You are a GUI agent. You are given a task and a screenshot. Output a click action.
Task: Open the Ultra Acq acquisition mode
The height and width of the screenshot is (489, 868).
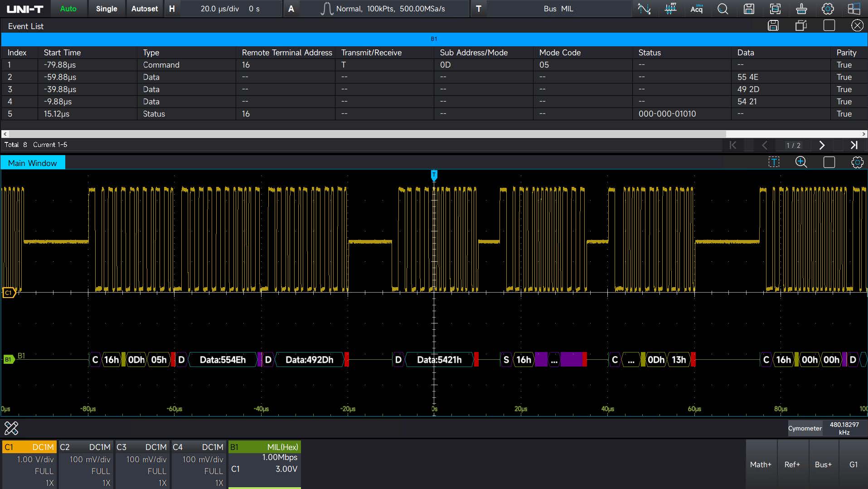pyautogui.click(x=697, y=9)
